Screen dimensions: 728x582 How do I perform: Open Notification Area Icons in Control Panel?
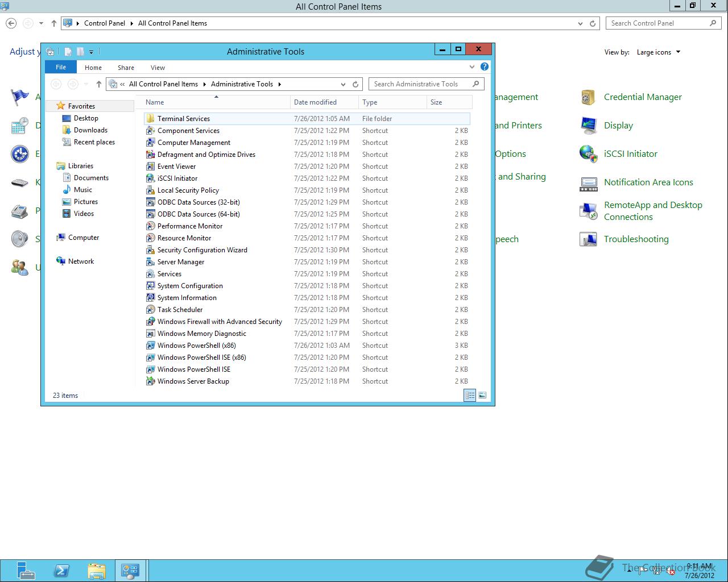coord(588,182)
